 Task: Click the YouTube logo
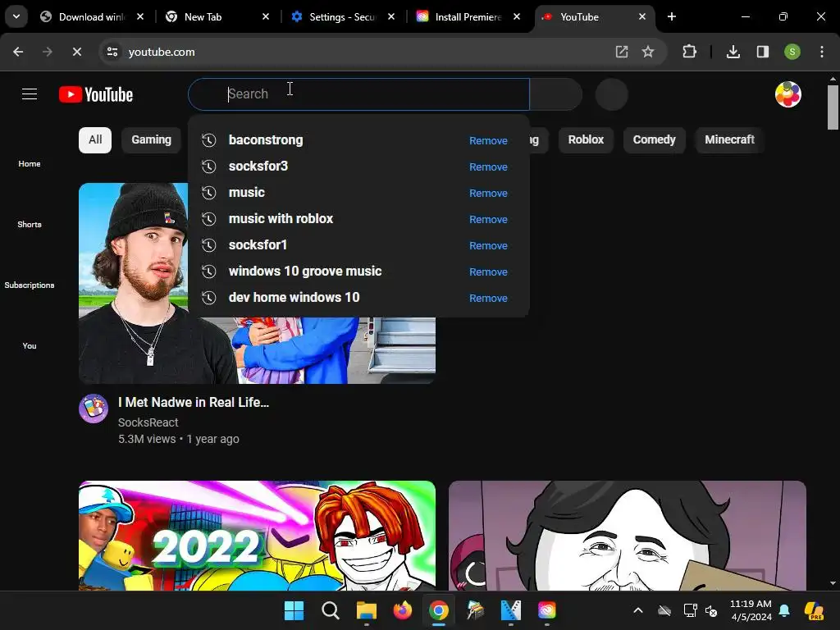coord(96,94)
